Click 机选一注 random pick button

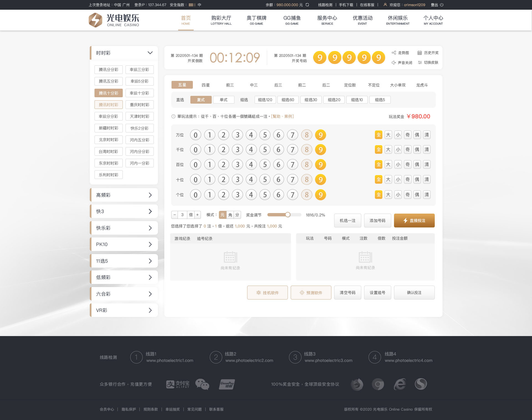348,221
